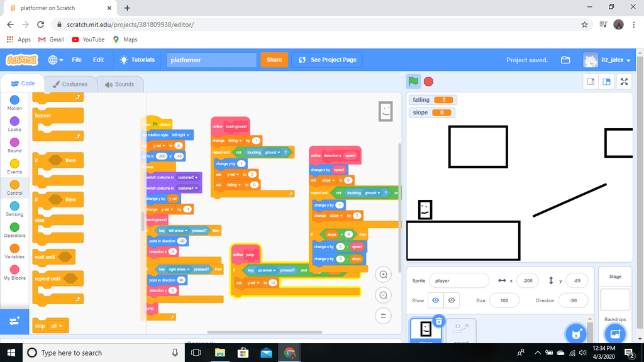644x362 pixels.
Task: Zoom in the code workspace
Action: [383, 275]
